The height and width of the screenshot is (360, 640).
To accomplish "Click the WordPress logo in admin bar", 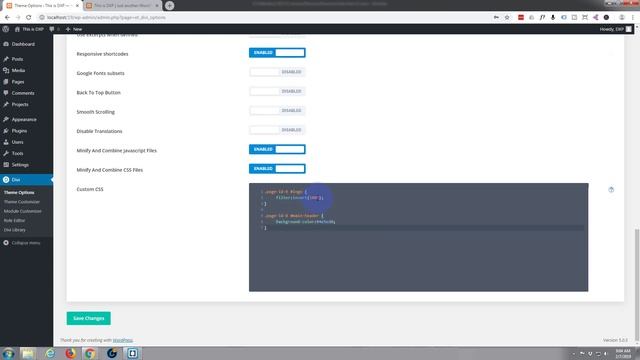I will pos(6,29).
